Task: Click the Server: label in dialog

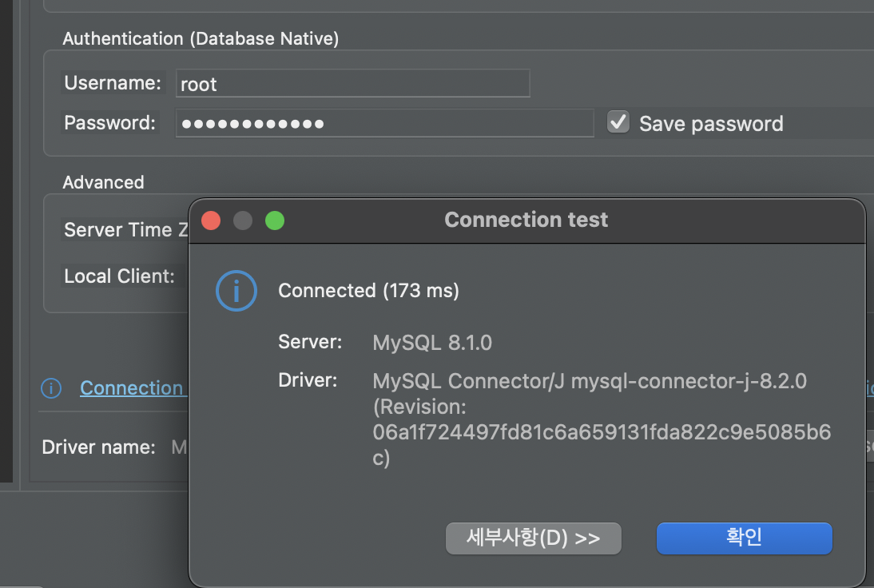Action: click(310, 342)
